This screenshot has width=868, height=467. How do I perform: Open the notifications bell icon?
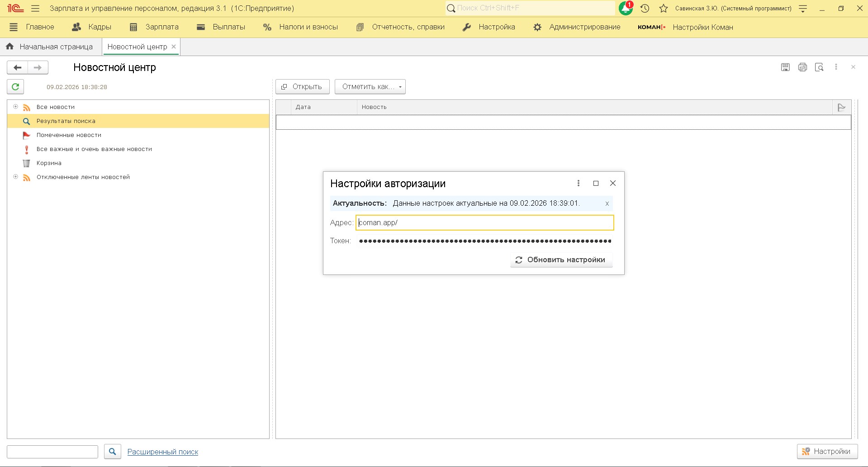coord(626,8)
